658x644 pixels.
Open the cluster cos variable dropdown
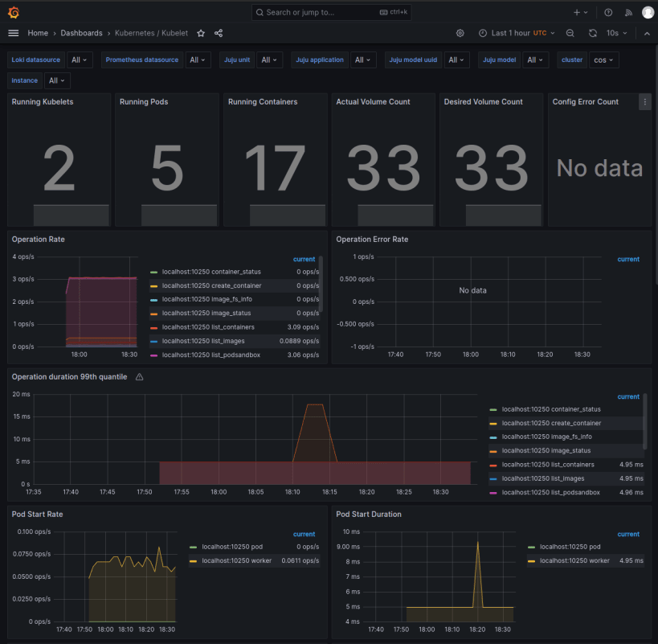click(603, 60)
